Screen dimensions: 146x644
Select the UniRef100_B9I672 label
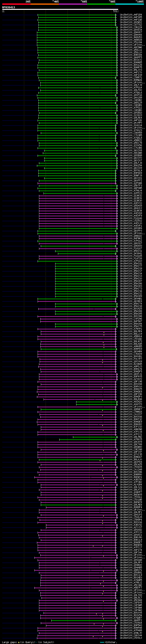click(x=131, y=60)
